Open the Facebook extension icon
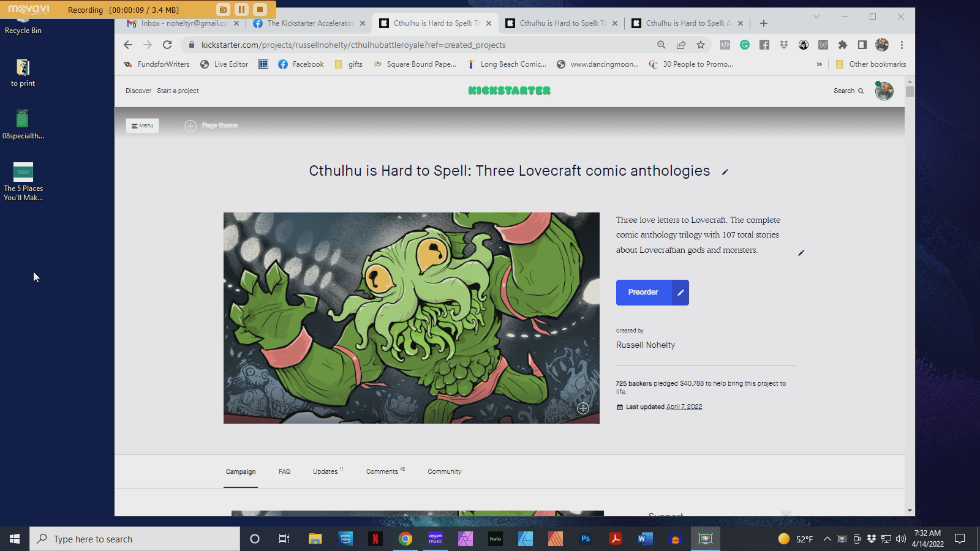 [764, 45]
